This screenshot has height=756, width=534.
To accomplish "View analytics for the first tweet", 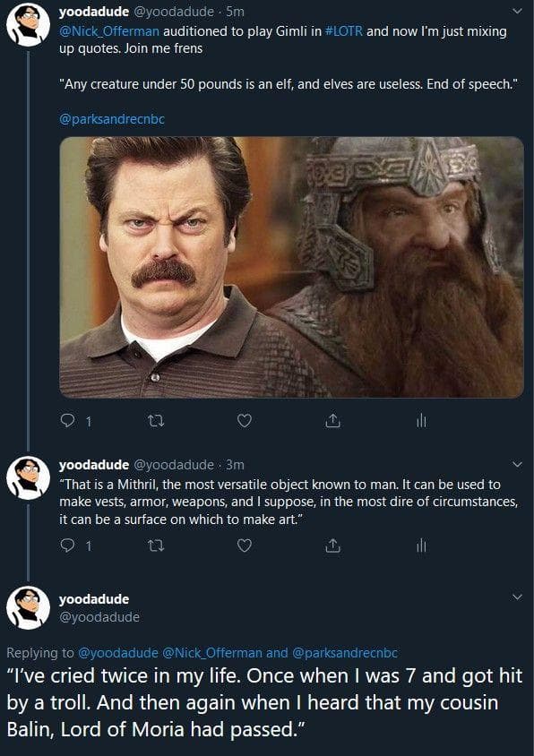I will pyautogui.click(x=421, y=420).
